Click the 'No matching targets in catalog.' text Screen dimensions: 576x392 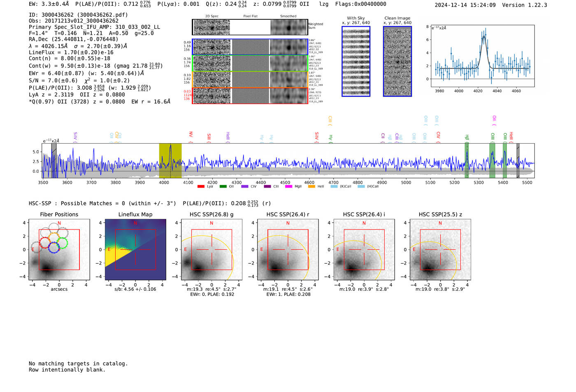(78, 364)
